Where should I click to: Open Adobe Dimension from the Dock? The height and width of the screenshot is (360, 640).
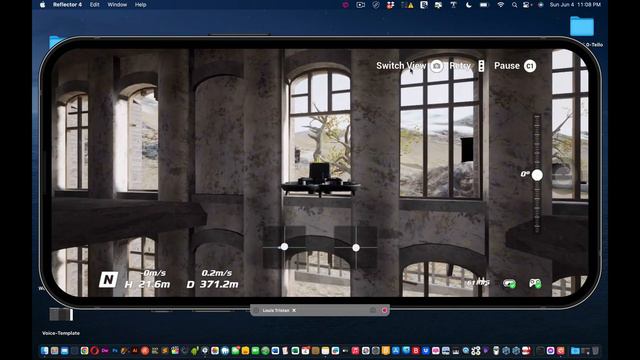(x=105, y=351)
